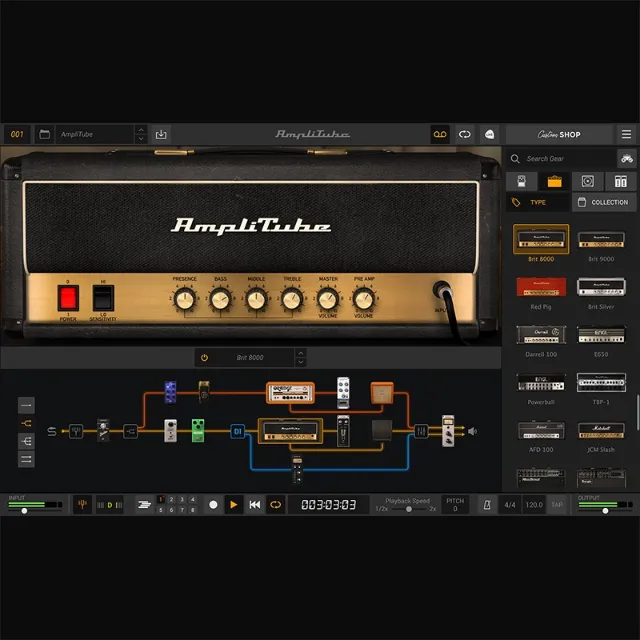Open the AmpliTube preset name dropdown
This screenshot has width=640, height=640.
(x=140, y=134)
